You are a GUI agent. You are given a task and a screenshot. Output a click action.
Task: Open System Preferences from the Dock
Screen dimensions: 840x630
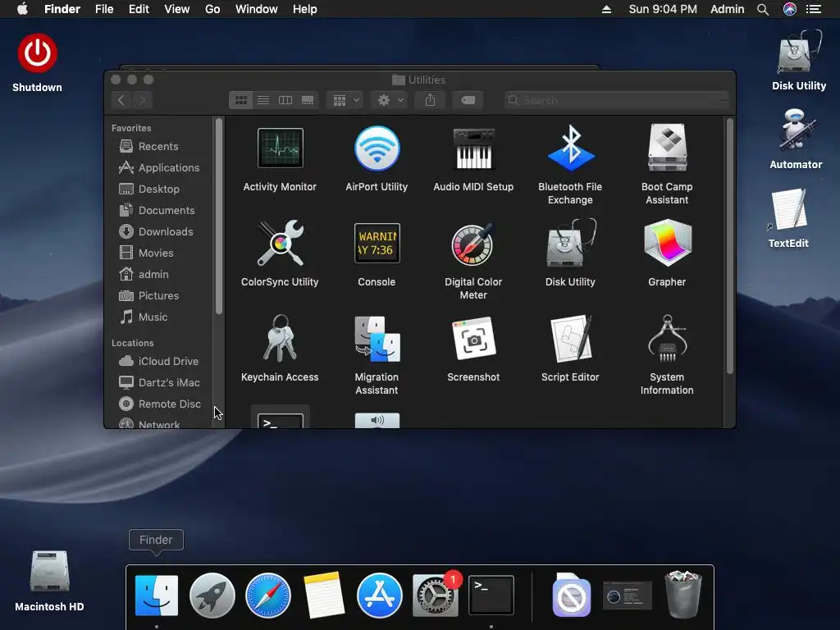(x=435, y=596)
